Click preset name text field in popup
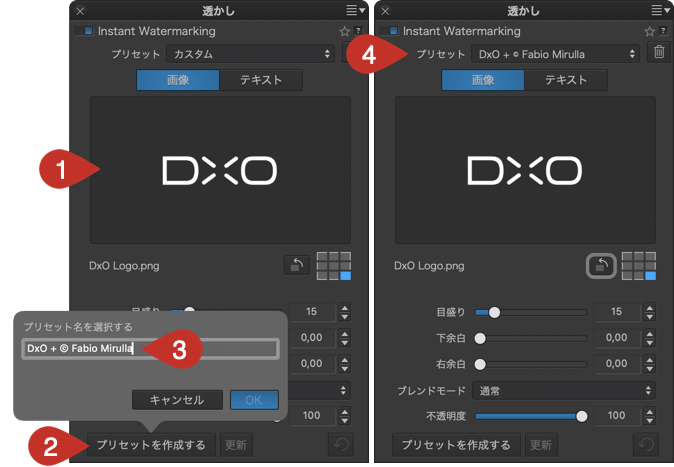The height and width of the screenshot is (467, 674). [x=150, y=349]
